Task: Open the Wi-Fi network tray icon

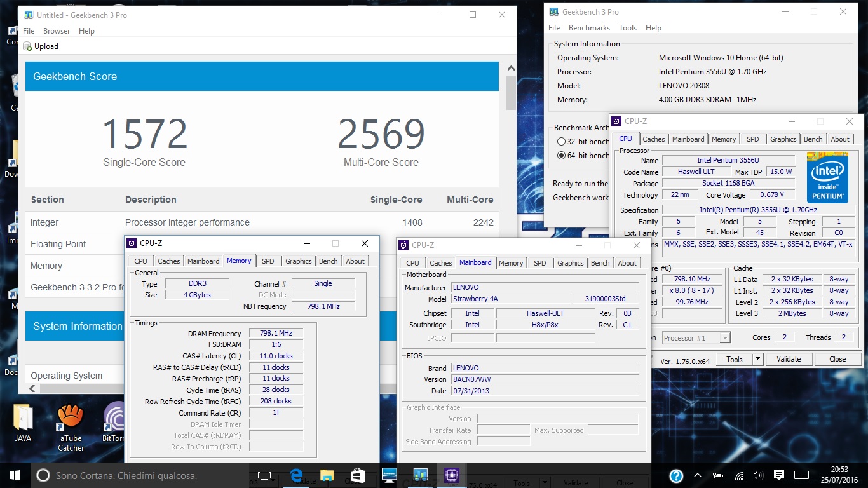Action: (x=738, y=475)
